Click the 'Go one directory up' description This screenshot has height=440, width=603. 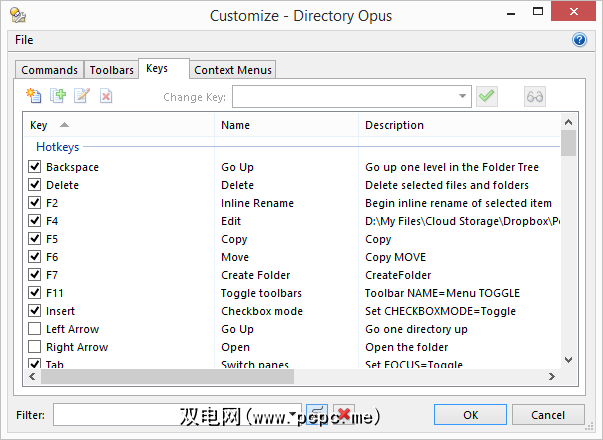coord(416,329)
